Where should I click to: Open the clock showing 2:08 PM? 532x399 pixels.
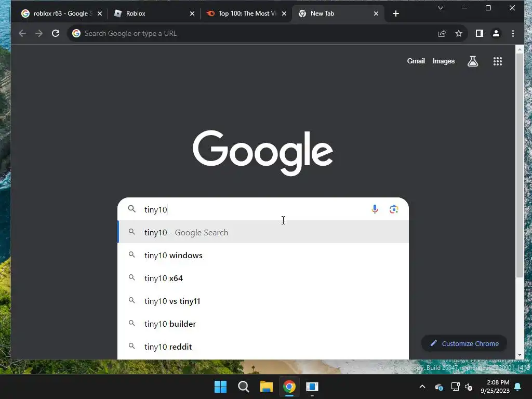point(495,387)
